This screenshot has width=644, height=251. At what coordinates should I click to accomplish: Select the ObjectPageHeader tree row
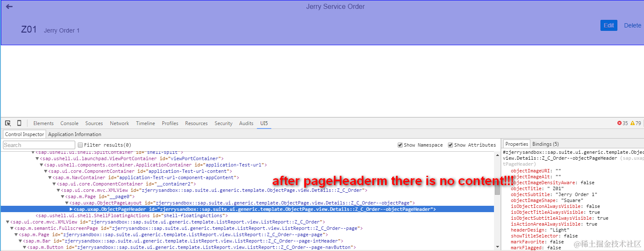tap(247, 209)
